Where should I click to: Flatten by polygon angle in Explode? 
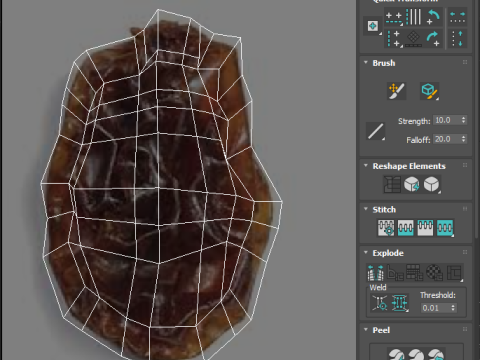click(395, 273)
